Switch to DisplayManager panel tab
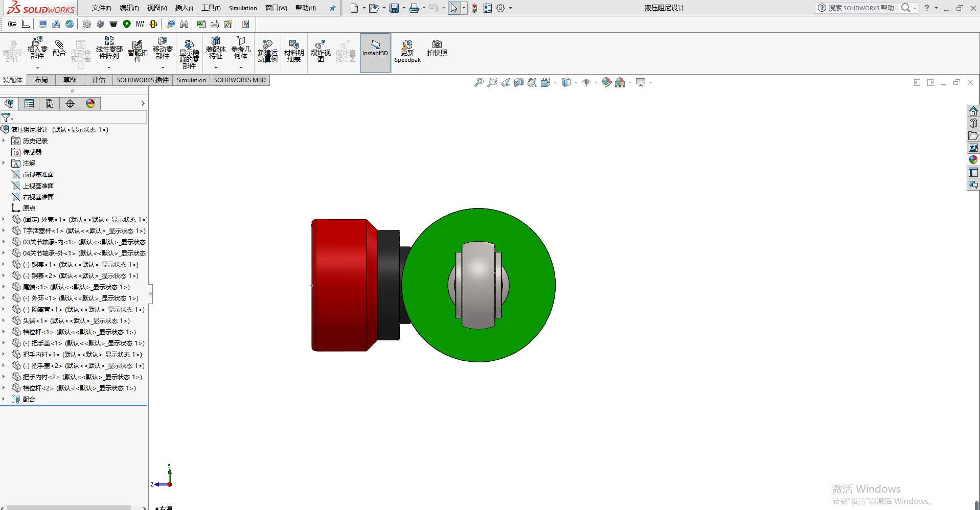 coord(90,104)
